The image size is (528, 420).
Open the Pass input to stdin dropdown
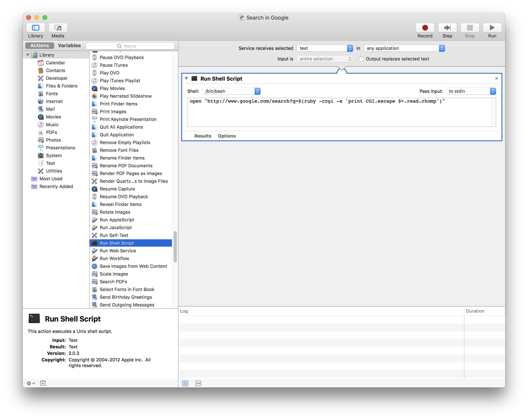click(471, 91)
